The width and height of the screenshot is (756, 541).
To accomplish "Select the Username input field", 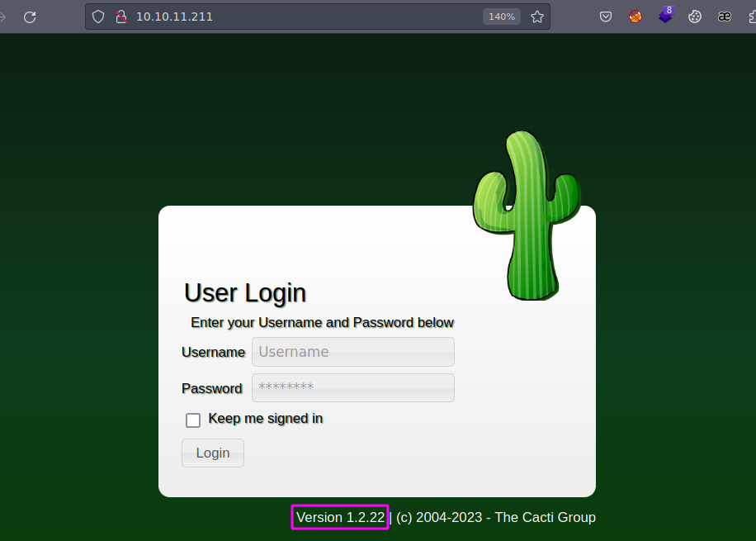I will click(353, 352).
